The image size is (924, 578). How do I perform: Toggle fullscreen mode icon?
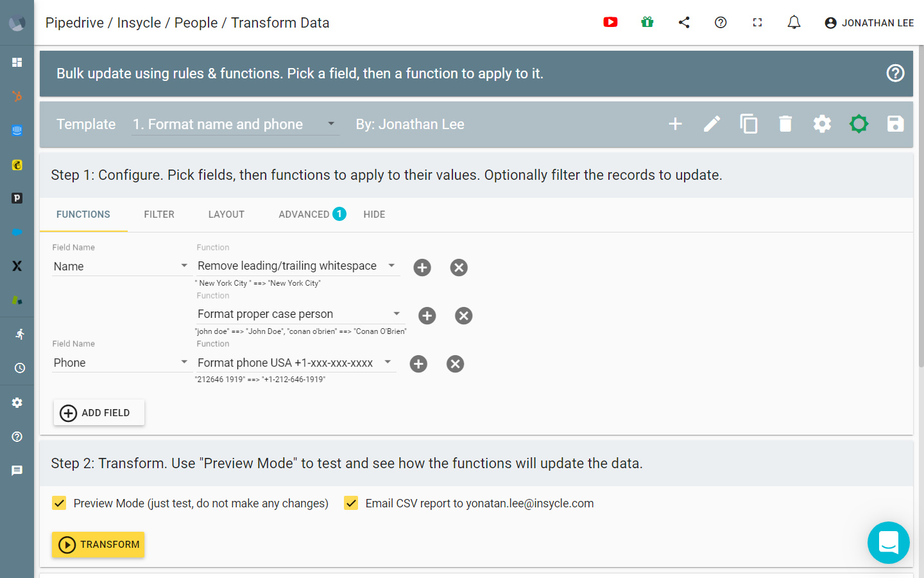[x=757, y=22]
